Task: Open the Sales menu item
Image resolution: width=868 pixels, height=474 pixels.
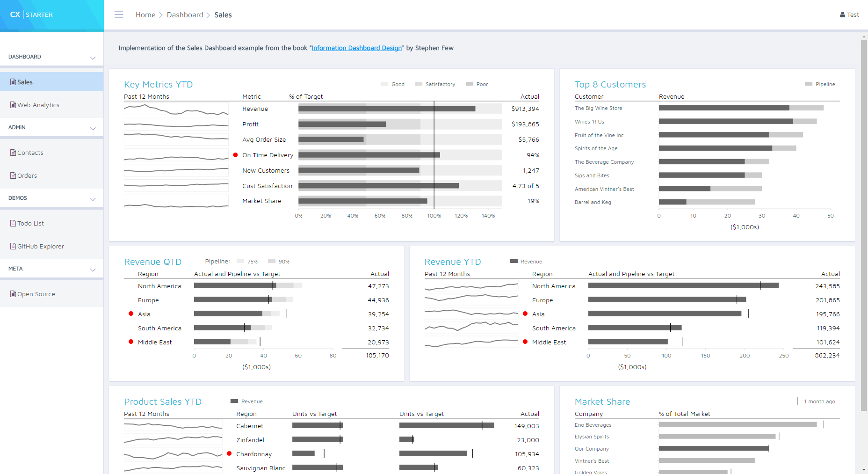Action: point(51,82)
